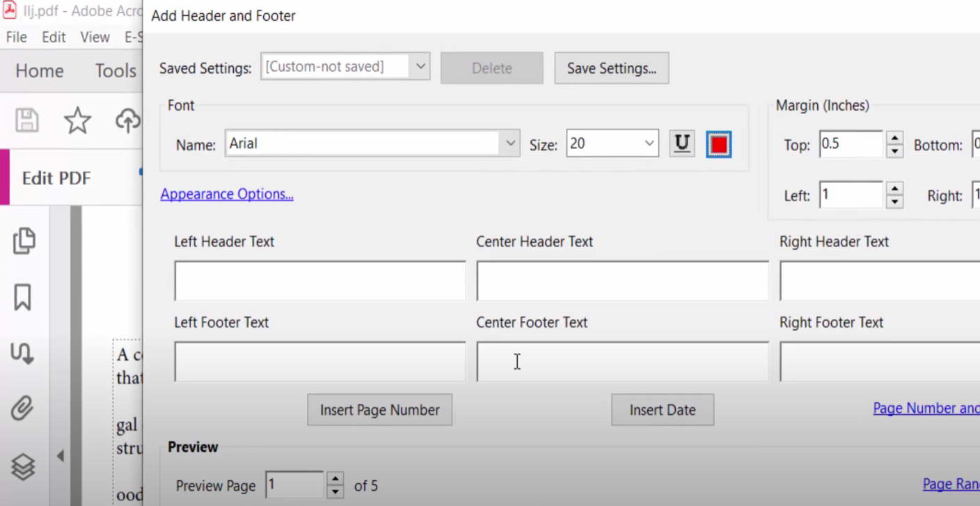Open the font Name dropdown showing Arial
This screenshot has width=980, height=506.
click(x=510, y=143)
